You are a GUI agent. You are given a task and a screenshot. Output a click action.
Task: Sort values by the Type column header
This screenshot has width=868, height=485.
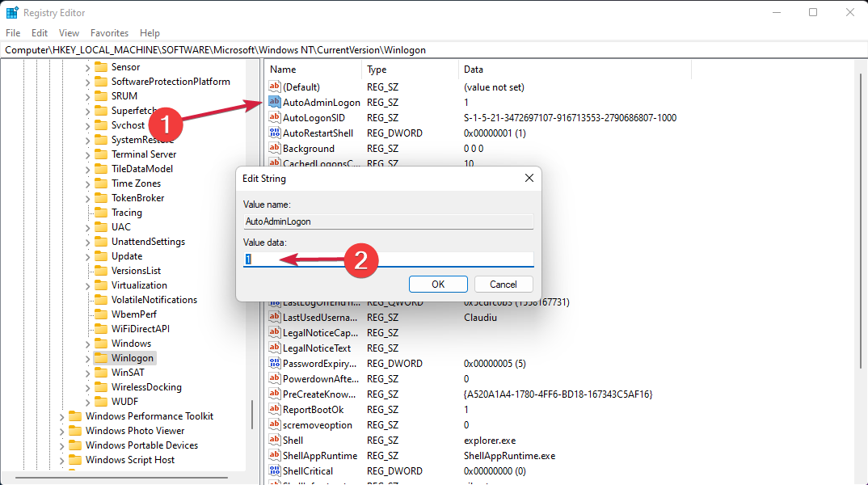[x=411, y=70]
